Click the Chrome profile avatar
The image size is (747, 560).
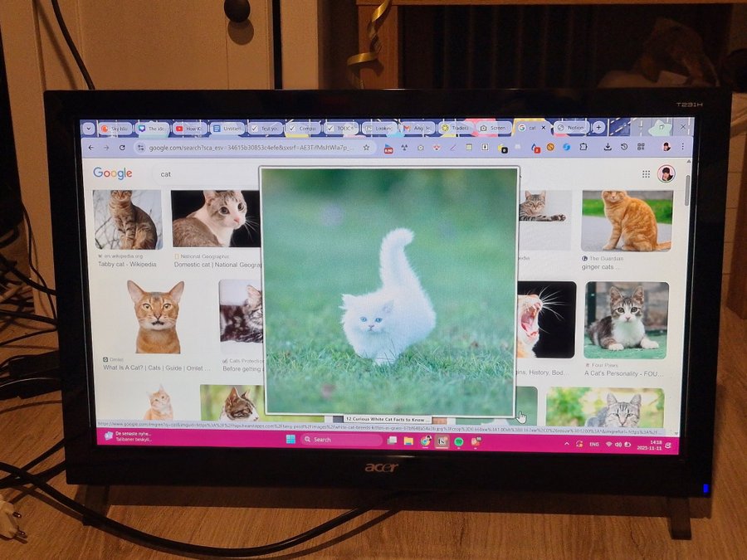[x=665, y=148]
